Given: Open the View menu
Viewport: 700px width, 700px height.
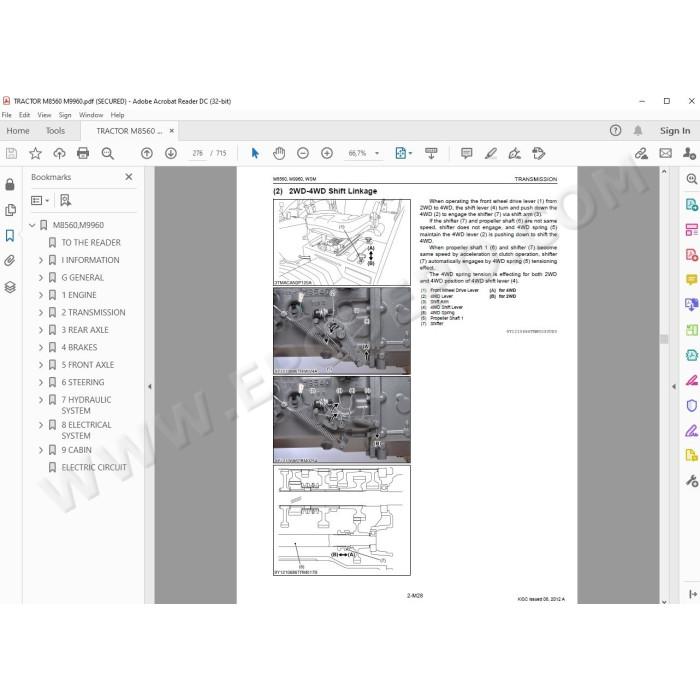Looking at the screenshot, I should point(44,115).
